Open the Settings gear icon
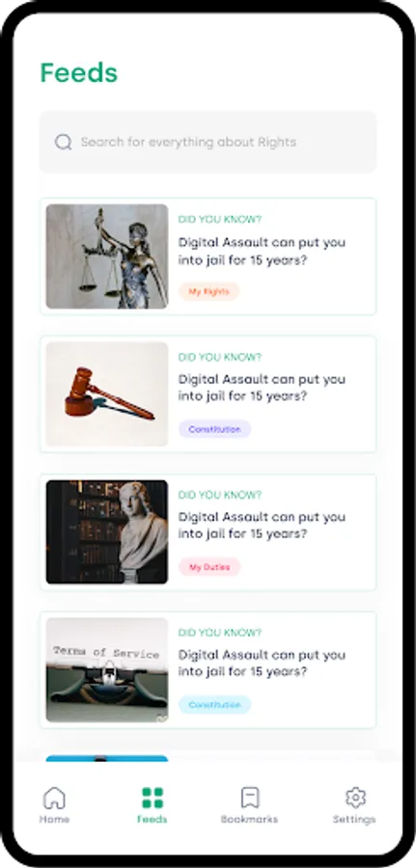 coord(355,798)
